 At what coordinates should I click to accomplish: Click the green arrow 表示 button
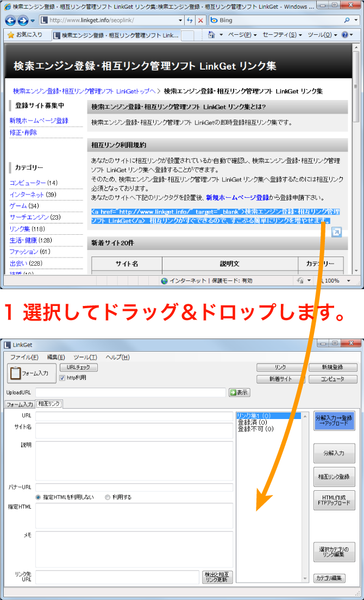tap(240, 392)
